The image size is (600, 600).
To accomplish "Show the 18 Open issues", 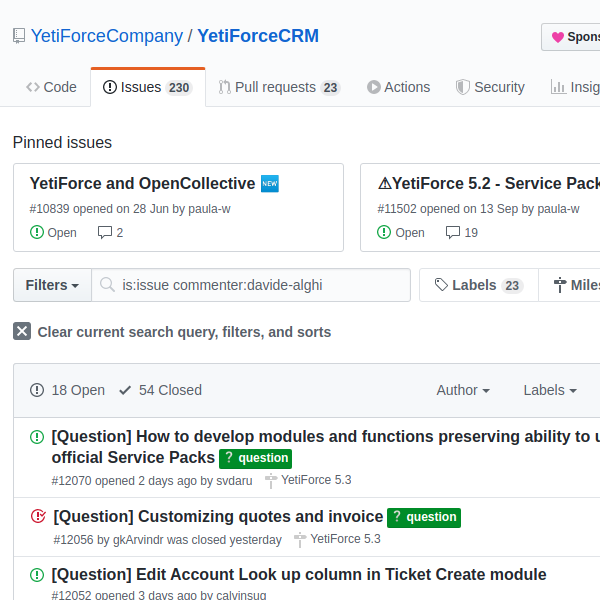I will 67,390.
